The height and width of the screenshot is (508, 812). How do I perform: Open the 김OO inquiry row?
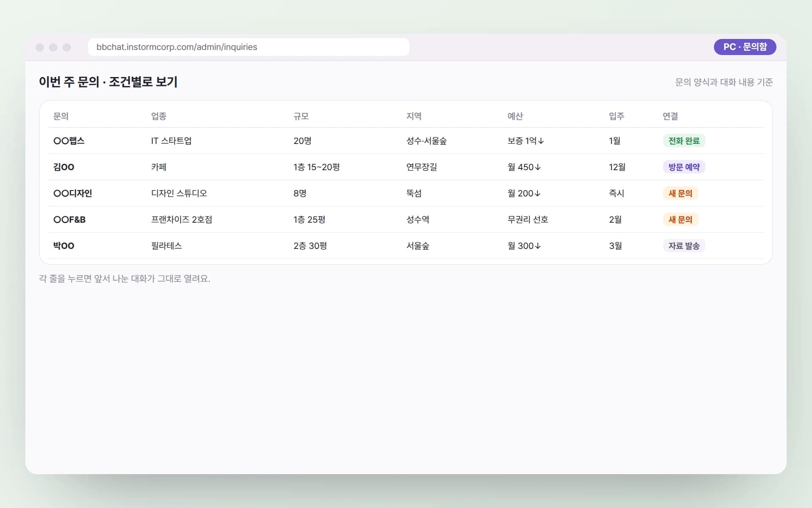[x=406, y=167]
